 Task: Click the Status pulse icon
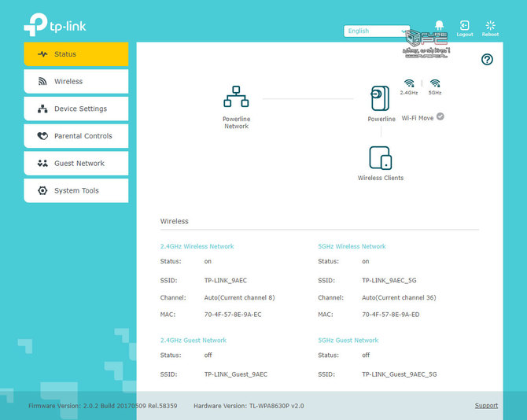tap(42, 54)
